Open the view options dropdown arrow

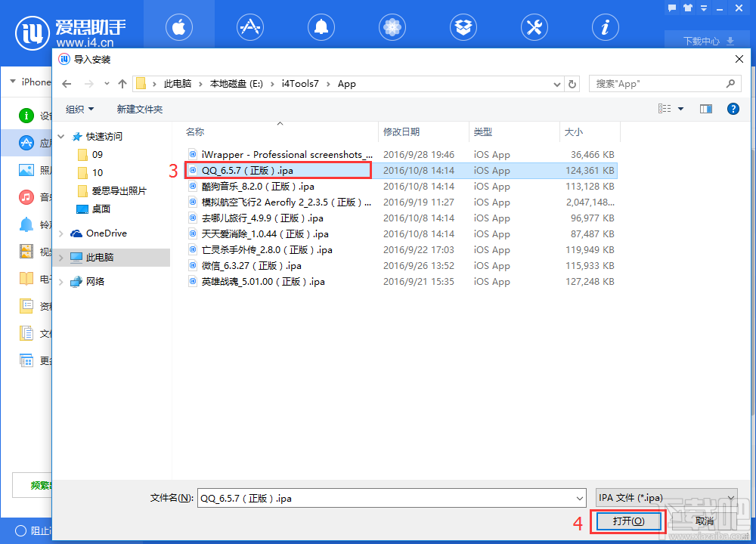point(681,109)
